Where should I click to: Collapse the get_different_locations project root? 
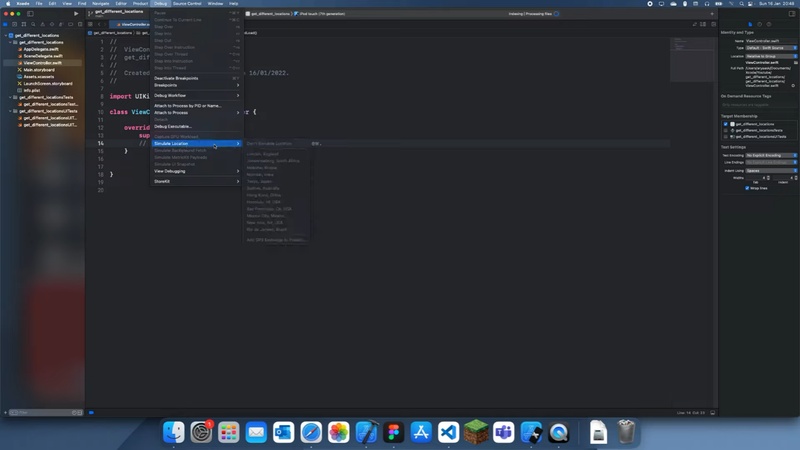[6, 35]
